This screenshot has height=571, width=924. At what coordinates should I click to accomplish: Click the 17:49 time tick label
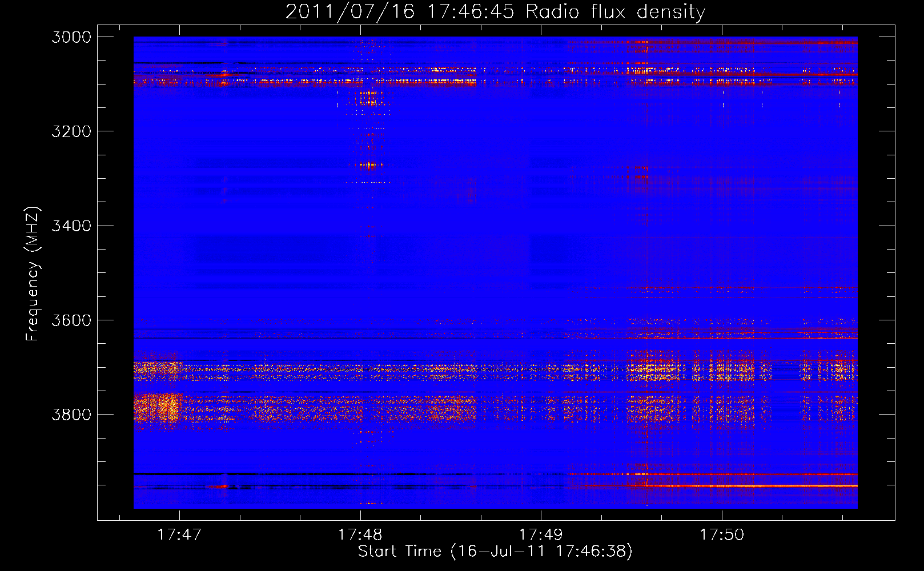(x=540, y=535)
